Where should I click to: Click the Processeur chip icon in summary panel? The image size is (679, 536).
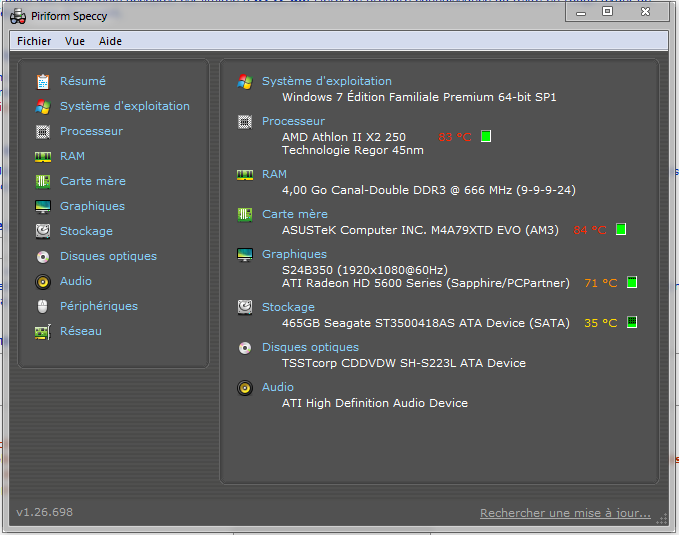(x=245, y=122)
